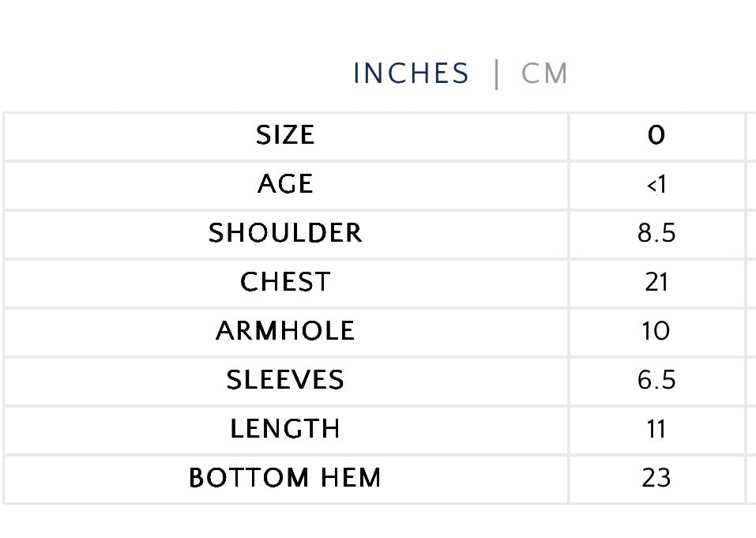Click the SIZE row header
Image resolution: width=756 pixels, height=538 pixels.
285,135
